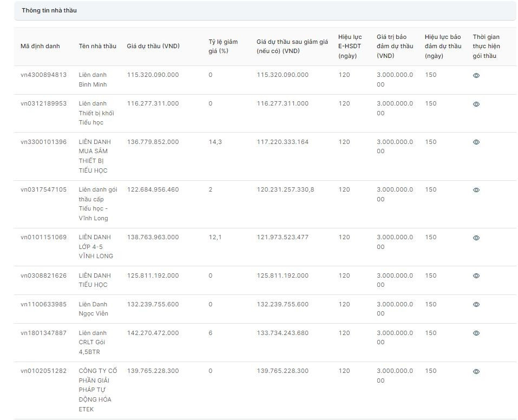Click the Giá dự thầu (VND) column header

tap(153, 46)
